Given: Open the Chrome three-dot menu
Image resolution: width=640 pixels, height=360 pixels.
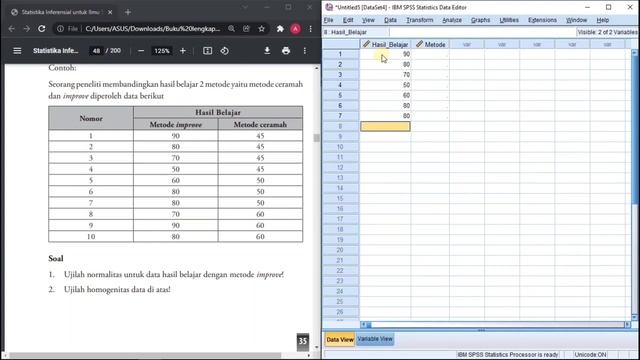Looking at the screenshot, I should pos(311,29).
